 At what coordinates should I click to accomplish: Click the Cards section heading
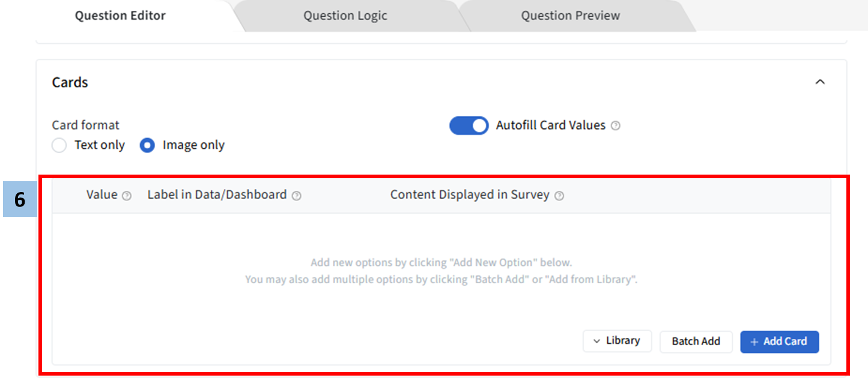pyautogui.click(x=70, y=82)
